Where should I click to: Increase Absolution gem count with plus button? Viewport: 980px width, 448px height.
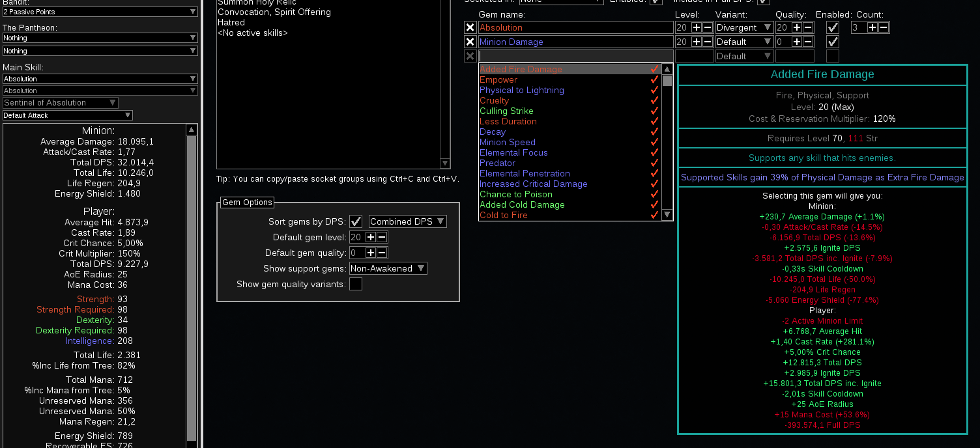tap(872, 27)
